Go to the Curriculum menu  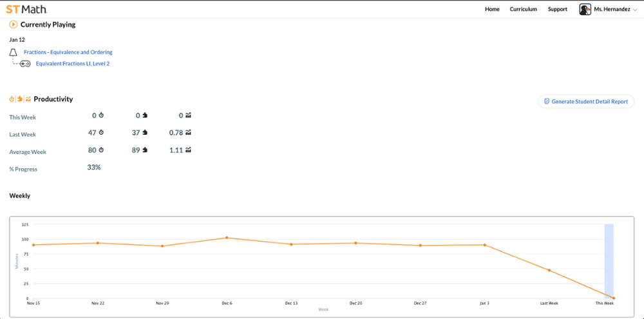coord(523,9)
